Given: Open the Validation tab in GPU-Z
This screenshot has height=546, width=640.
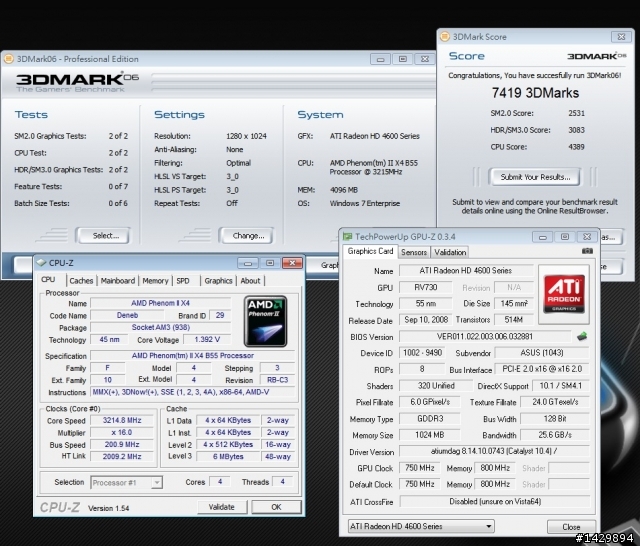Looking at the screenshot, I should point(450,252).
